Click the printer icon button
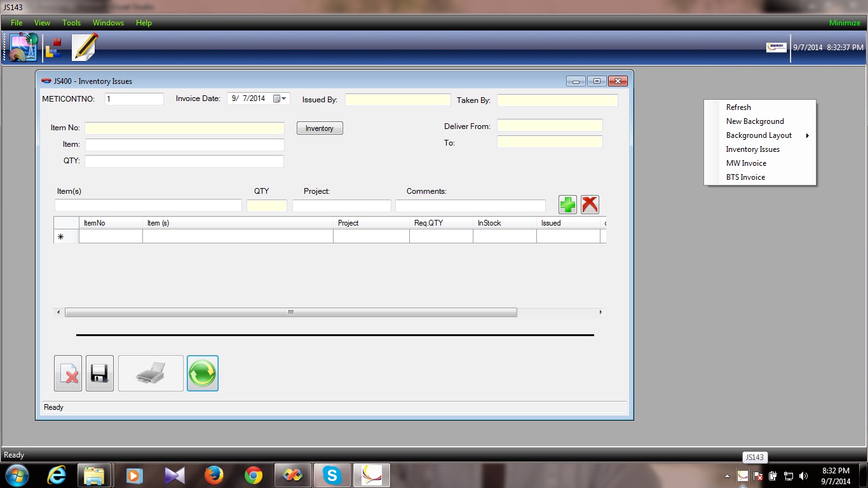Viewport: 868px width, 488px height. pos(151,373)
